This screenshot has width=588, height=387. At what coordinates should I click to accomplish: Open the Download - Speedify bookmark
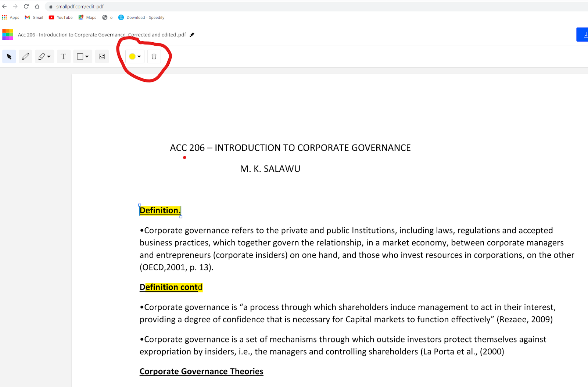pos(141,17)
